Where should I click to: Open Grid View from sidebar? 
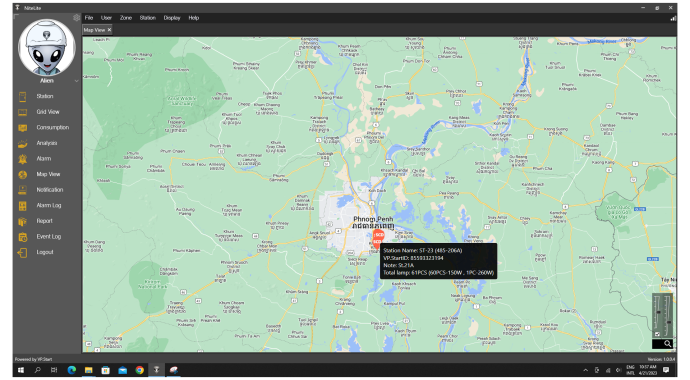48,112
